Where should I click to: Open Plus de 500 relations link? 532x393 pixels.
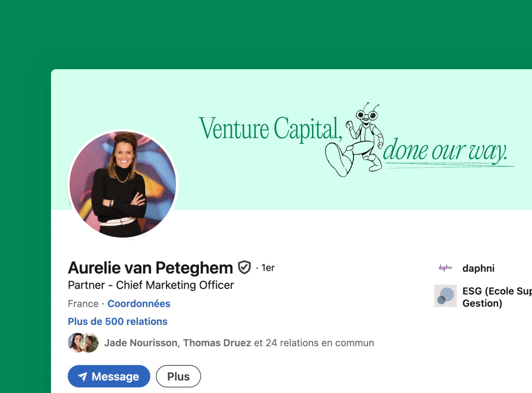pos(117,321)
